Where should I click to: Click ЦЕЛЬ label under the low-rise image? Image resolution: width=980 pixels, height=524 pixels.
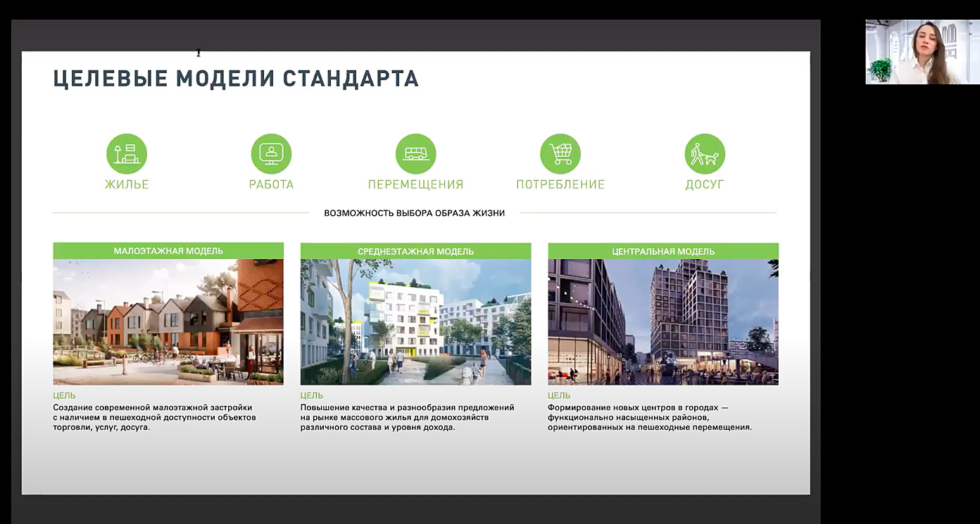tap(64, 396)
